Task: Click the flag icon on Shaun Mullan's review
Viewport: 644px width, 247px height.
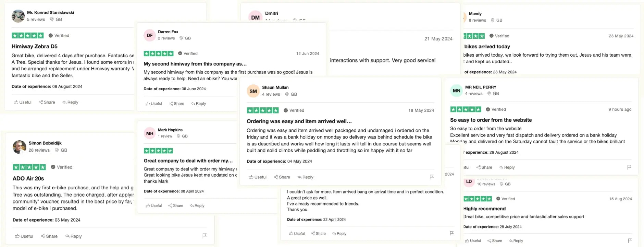Action: point(432,177)
